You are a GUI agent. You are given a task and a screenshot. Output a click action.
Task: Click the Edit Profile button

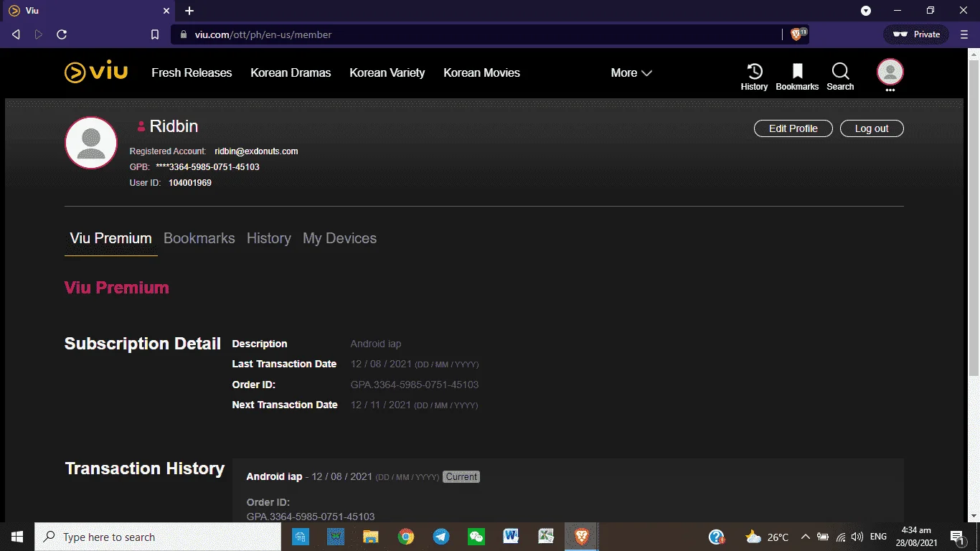793,128
